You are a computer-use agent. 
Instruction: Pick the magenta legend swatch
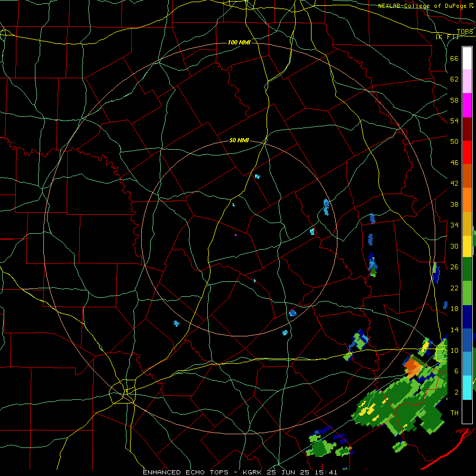coord(467,105)
